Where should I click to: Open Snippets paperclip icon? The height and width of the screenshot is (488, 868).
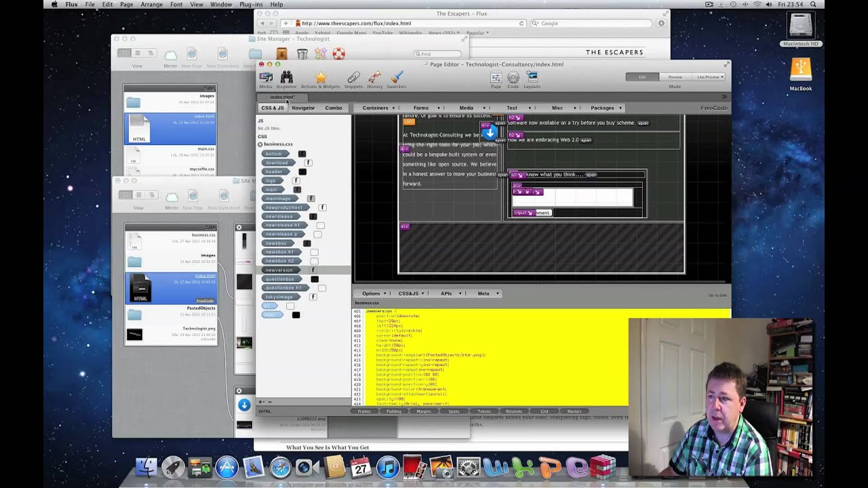[x=353, y=77]
